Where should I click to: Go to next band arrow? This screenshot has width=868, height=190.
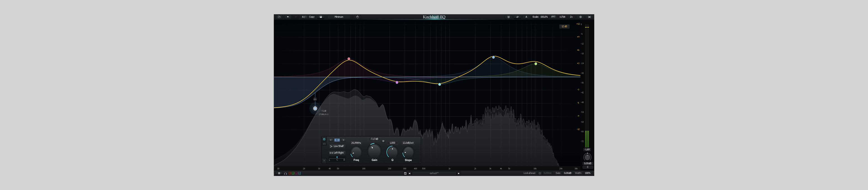tap(343, 140)
